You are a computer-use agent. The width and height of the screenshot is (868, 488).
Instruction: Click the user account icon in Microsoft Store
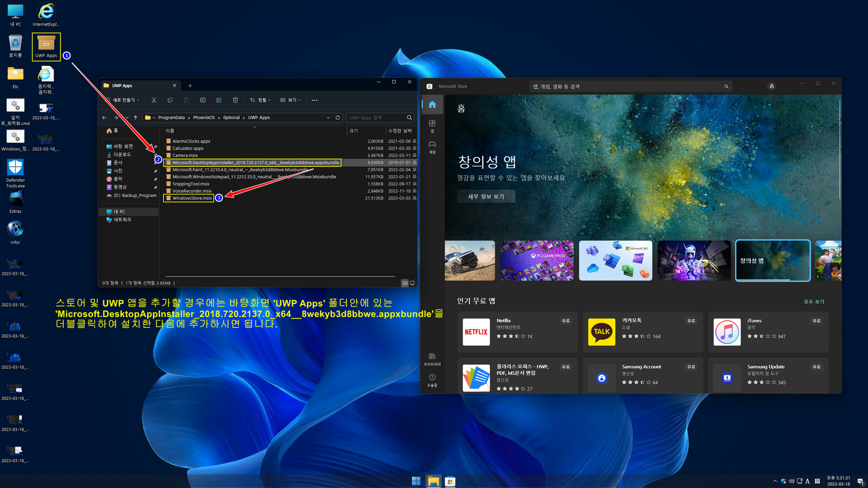[771, 87]
